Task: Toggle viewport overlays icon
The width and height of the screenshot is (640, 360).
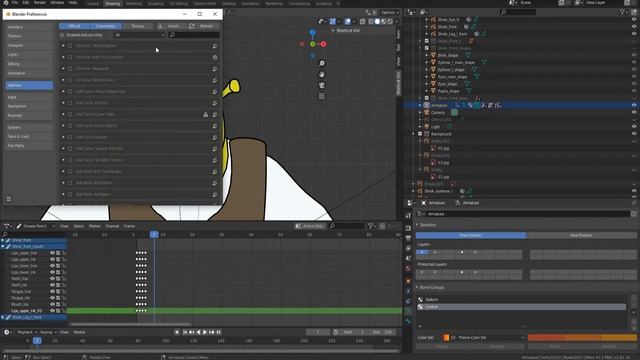Action: 348,21
